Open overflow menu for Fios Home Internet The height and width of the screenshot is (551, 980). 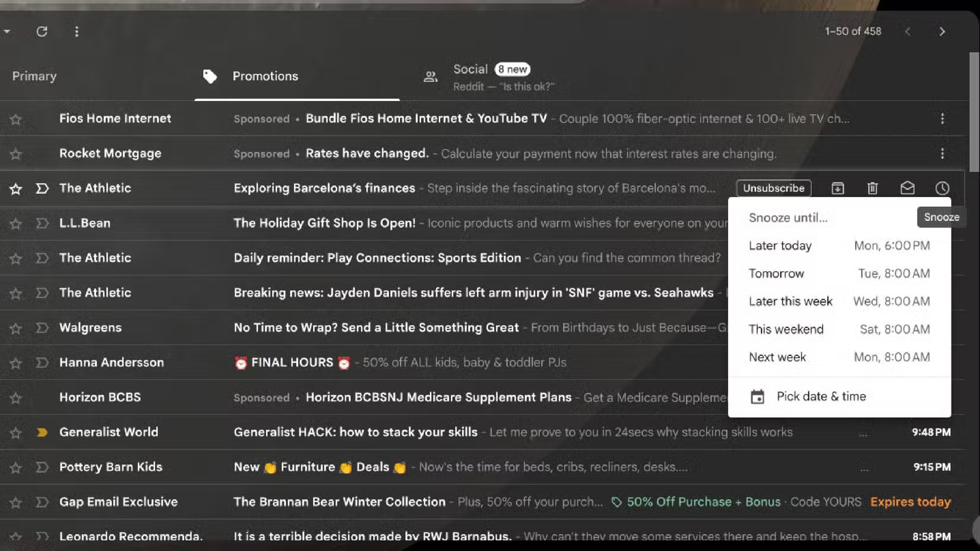[943, 119]
